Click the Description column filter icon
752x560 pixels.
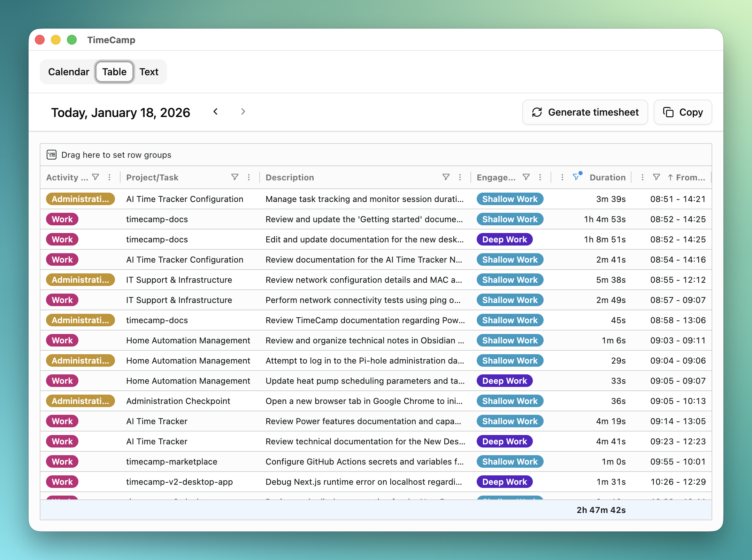click(x=446, y=177)
